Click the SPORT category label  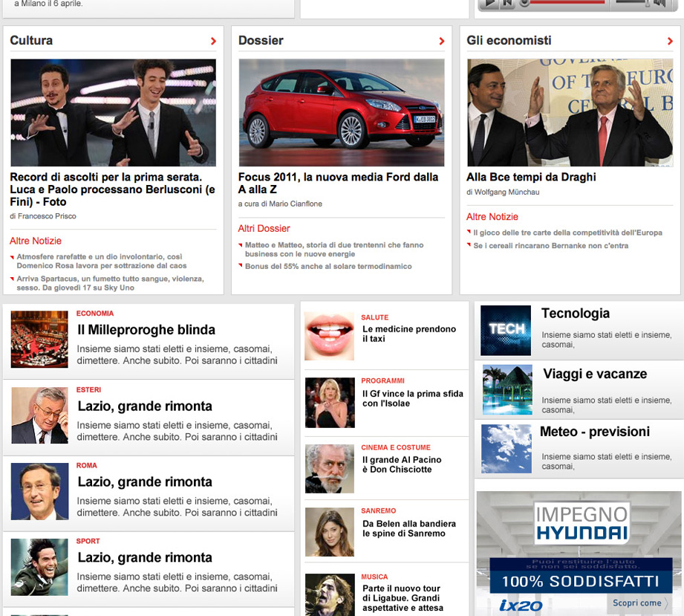[88, 542]
